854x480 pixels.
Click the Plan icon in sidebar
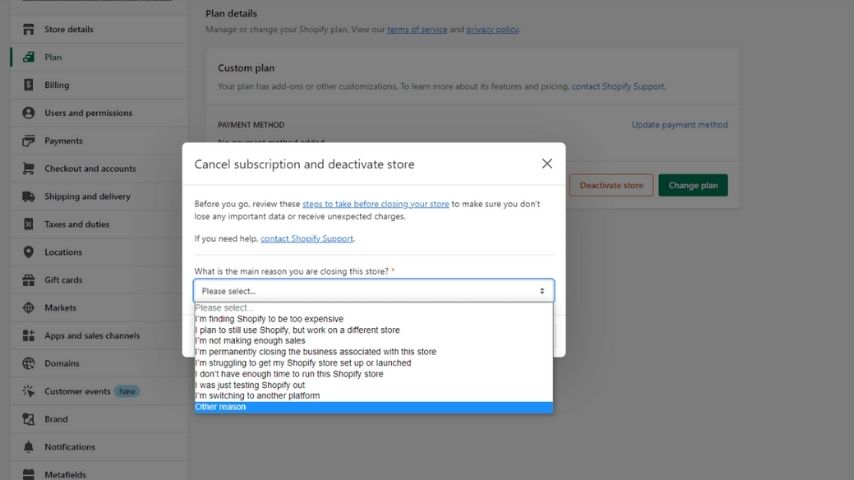click(28, 57)
